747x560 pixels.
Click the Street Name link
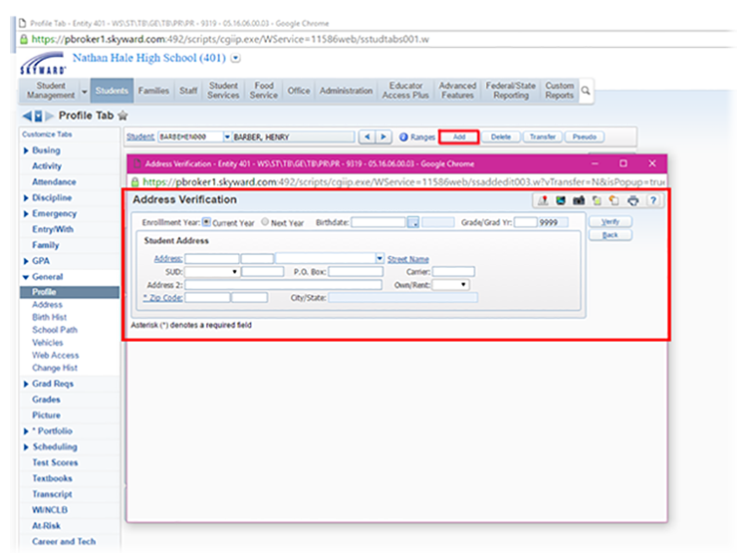coord(408,259)
